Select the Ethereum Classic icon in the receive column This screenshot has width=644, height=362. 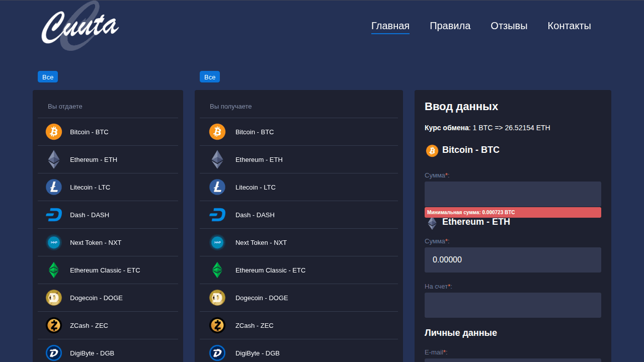[217, 270]
